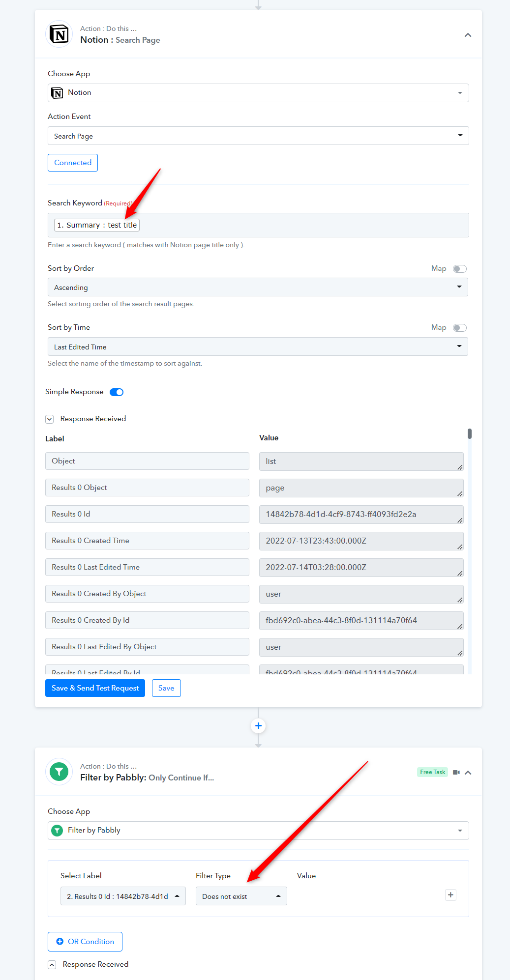The height and width of the screenshot is (980, 510).
Task: Open the Select Label Results 0 Id dropdown
Action: point(123,896)
